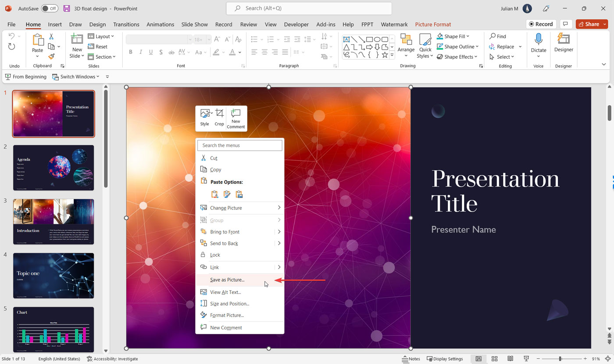Viewport: 614px width, 364px height.
Task: Click the From Beginning button
Action: [25, 77]
